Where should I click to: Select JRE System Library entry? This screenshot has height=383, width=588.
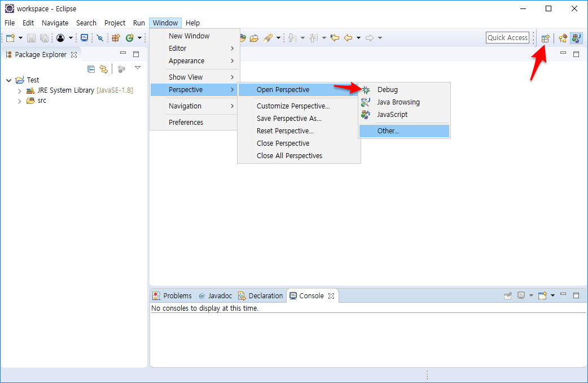[80, 90]
